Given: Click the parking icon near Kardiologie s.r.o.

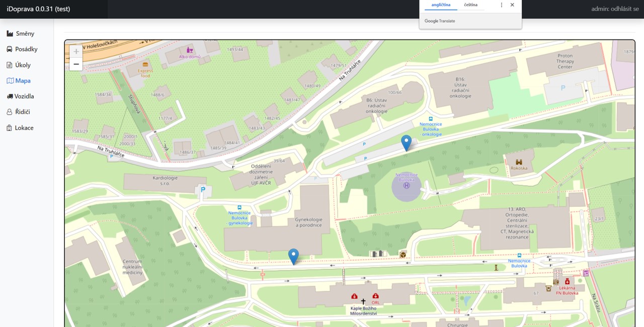Looking at the screenshot, I should click(203, 190).
